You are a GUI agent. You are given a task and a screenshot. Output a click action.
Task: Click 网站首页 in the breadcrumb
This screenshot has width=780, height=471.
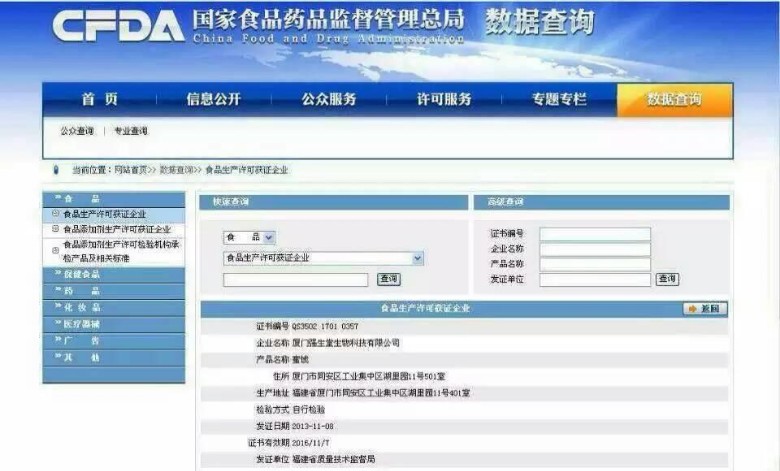coord(131,170)
